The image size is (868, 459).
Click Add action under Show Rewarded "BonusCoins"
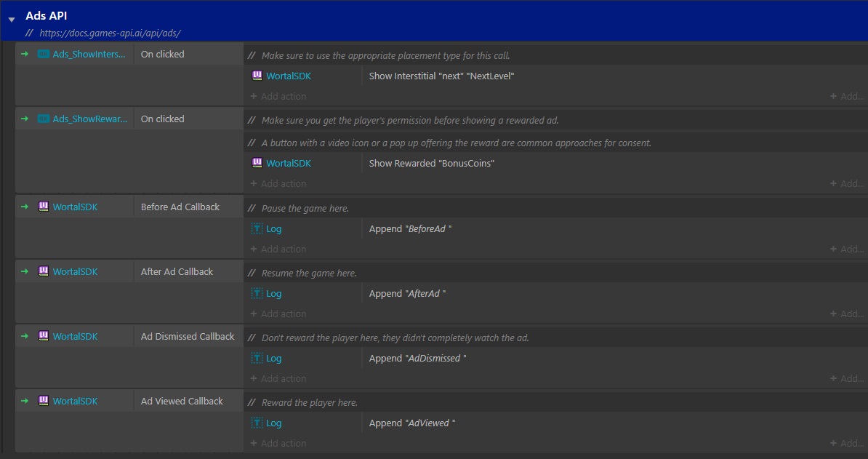click(x=278, y=183)
